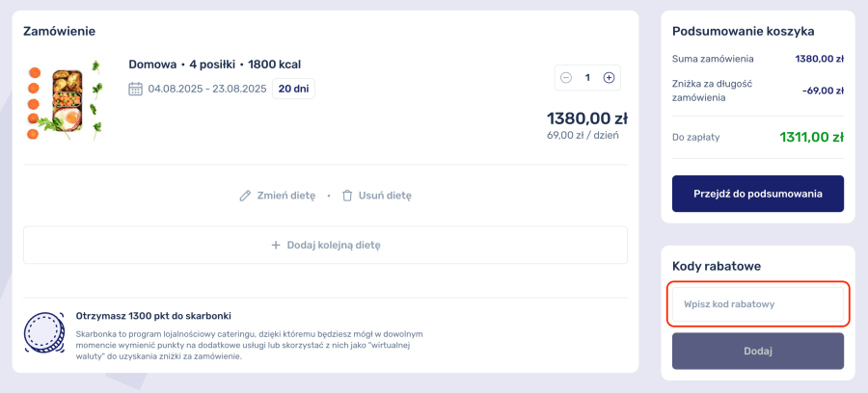The width and height of the screenshot is (868, 393).
Task: Click the Otrzymasz 1300 pkt do skarbonki heading
Action: [153, 316]
